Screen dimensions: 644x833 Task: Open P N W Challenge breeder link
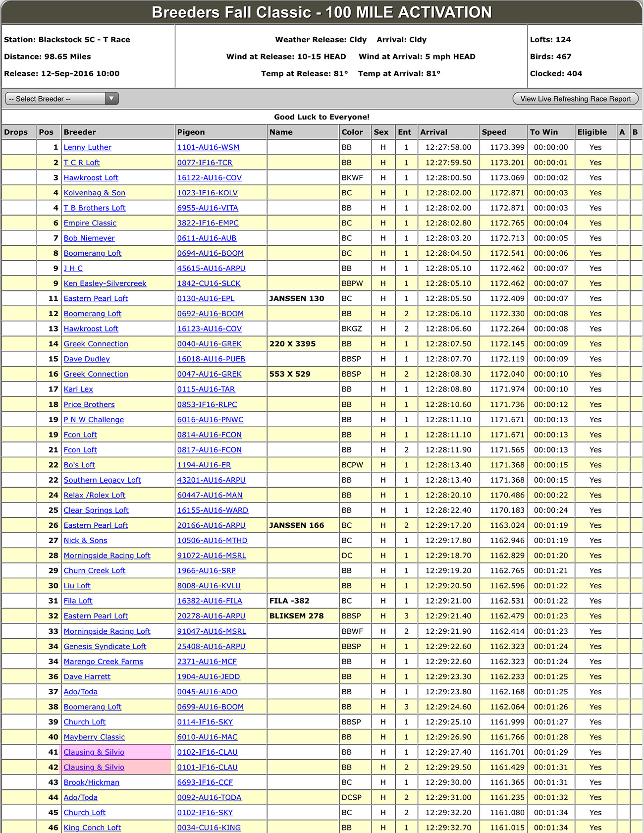(x=94, y=420)
